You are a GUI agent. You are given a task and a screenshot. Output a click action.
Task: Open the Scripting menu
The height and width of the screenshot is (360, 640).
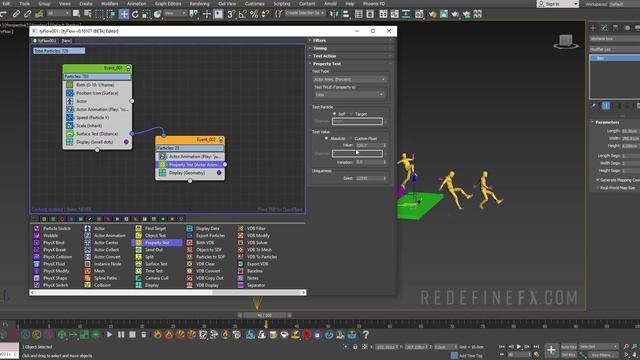[x=282, y=4]
